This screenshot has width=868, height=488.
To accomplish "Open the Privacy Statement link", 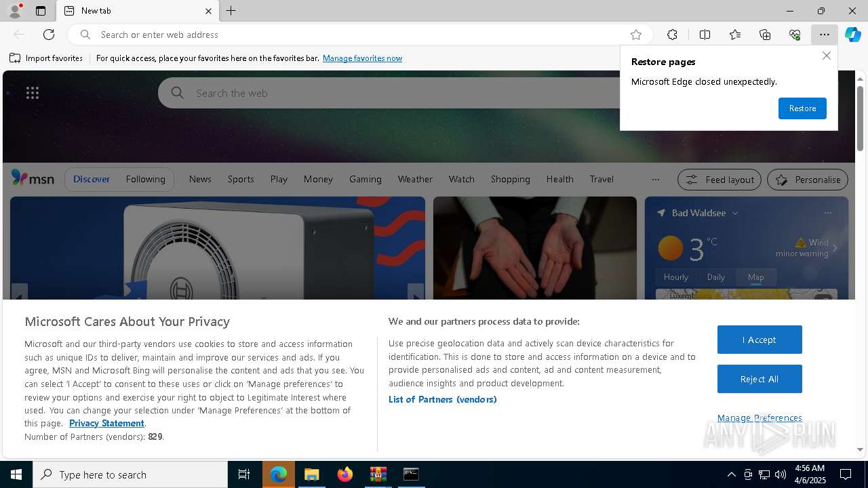I will coord(106,423).
